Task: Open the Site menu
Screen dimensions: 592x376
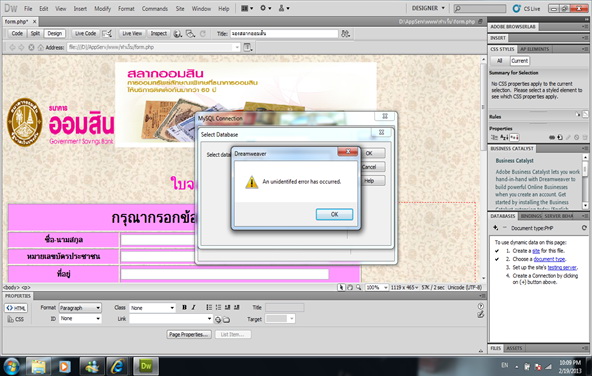Action: point(180,8)
